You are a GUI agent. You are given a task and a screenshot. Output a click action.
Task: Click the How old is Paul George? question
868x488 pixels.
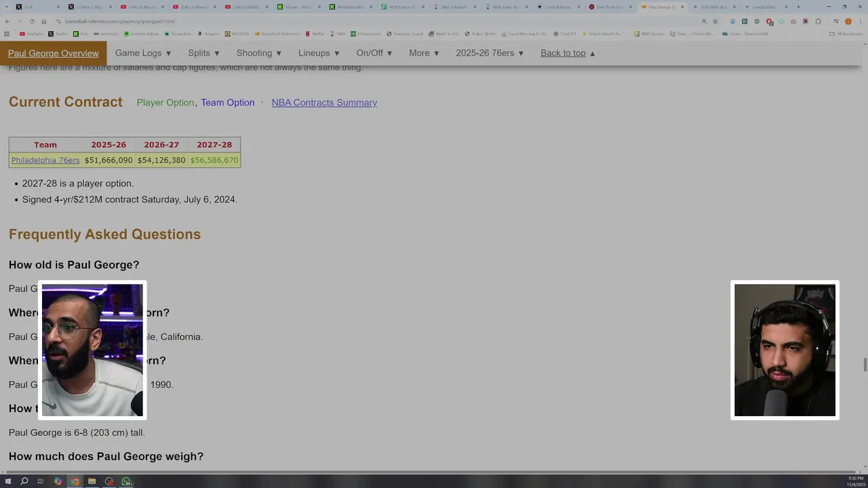(74, 264)
